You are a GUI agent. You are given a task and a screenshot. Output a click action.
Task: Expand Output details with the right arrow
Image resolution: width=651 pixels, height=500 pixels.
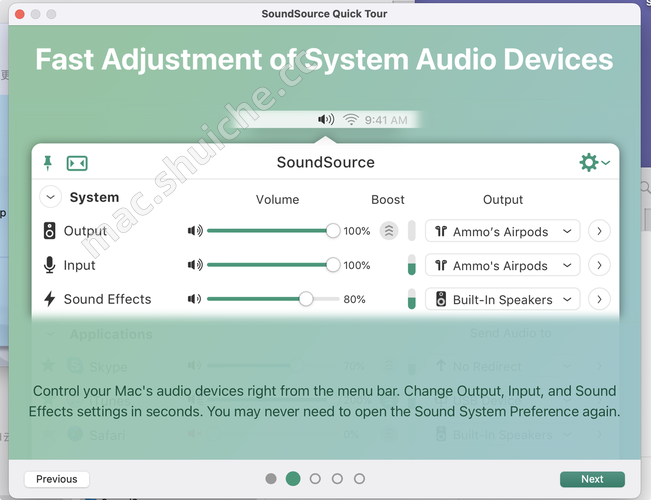pos(598,231)
